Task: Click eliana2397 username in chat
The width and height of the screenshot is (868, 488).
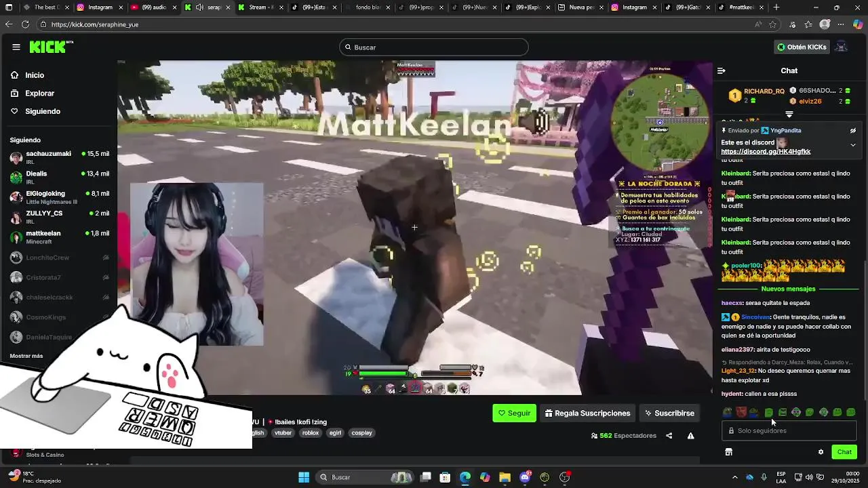Action: point(737,350)
